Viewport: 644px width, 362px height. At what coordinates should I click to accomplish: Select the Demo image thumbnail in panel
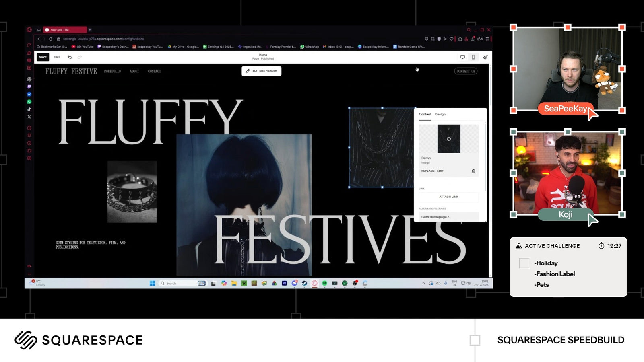click(449, 139)
